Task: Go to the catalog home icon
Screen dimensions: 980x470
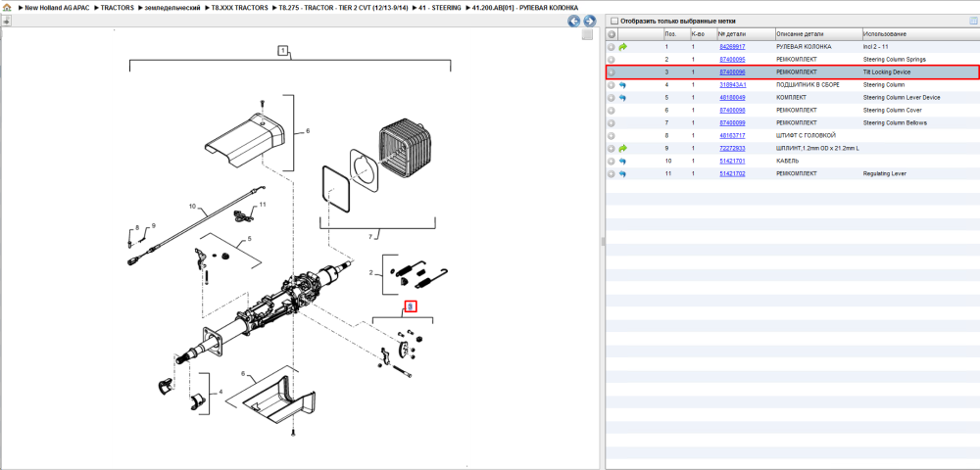Action: click(8, 8)
